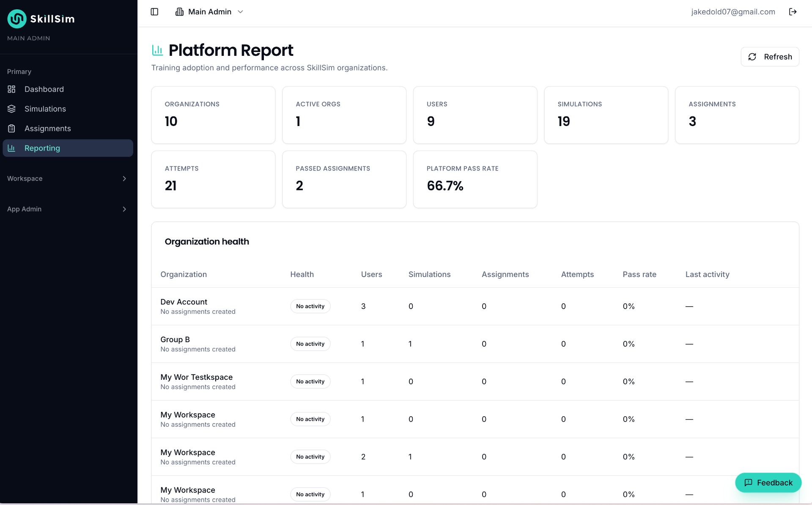
Task: Click the No activity badge for Group B
Action: (x=310, y=344)
